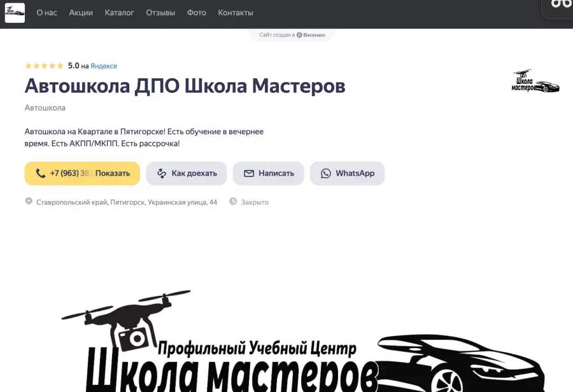The width and height of the screenshot is (573, 392).
Task: Open the Каталог navigation item
Action: [x=119, y=13]
